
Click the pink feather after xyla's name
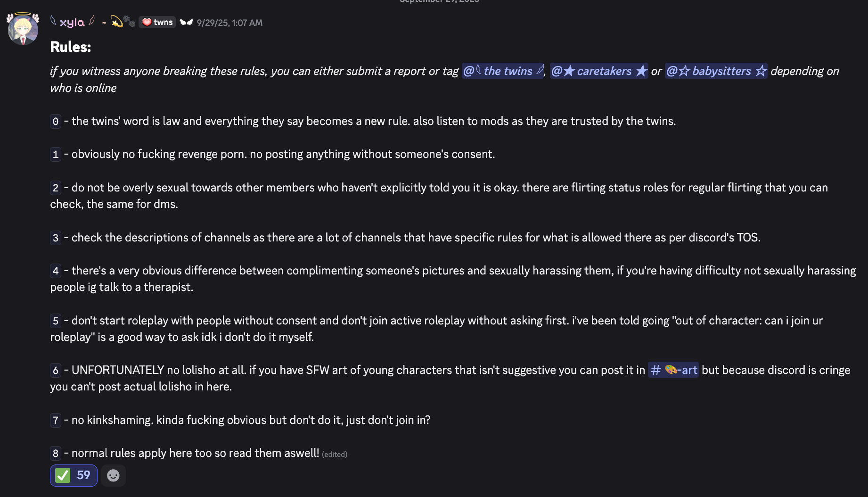92,21
